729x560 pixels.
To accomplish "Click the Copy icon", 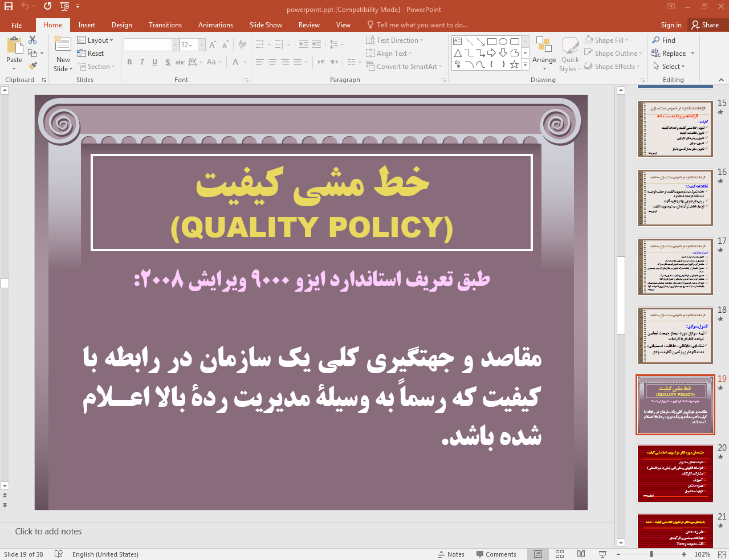I will [32, 53].
